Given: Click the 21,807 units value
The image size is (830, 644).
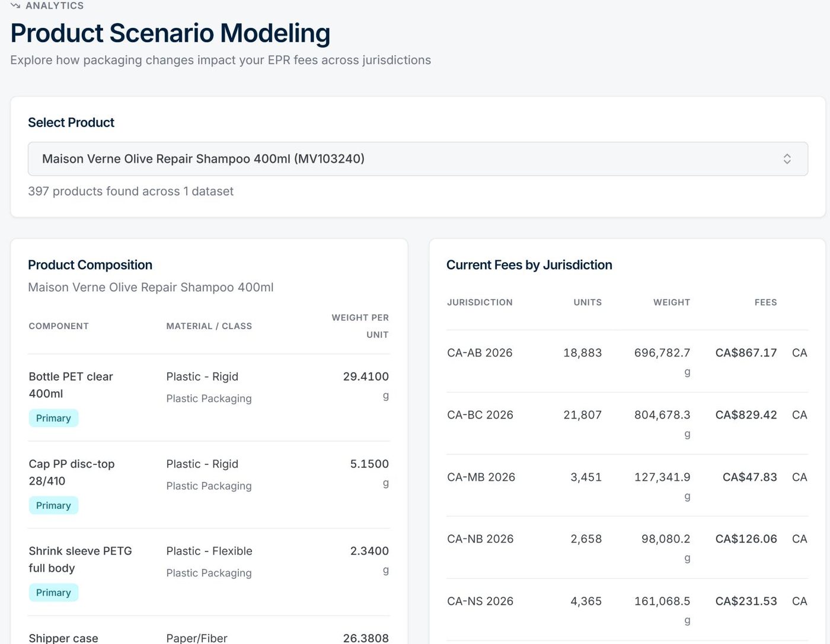Looking at the screenshot, I should click(x=582, y=415).
